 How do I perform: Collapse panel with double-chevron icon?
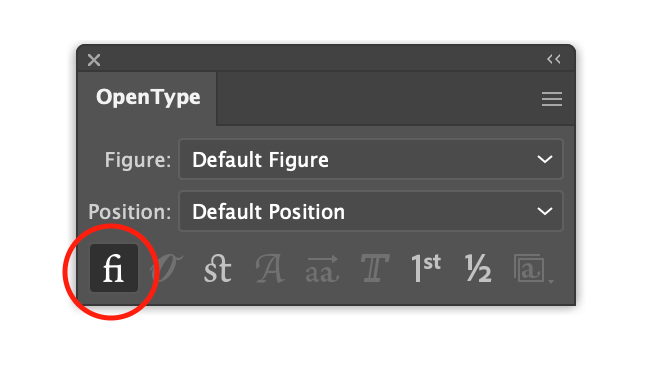point(554,59)
